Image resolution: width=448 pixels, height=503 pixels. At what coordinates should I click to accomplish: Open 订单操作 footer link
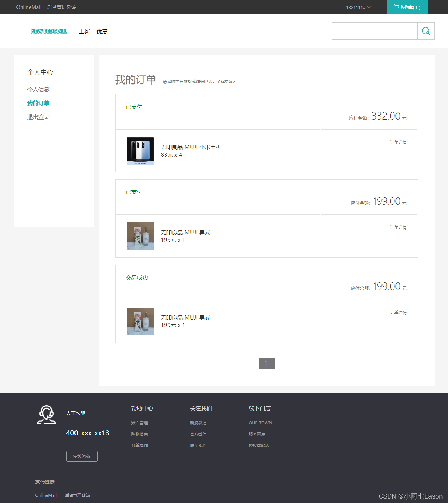[140, 446]
